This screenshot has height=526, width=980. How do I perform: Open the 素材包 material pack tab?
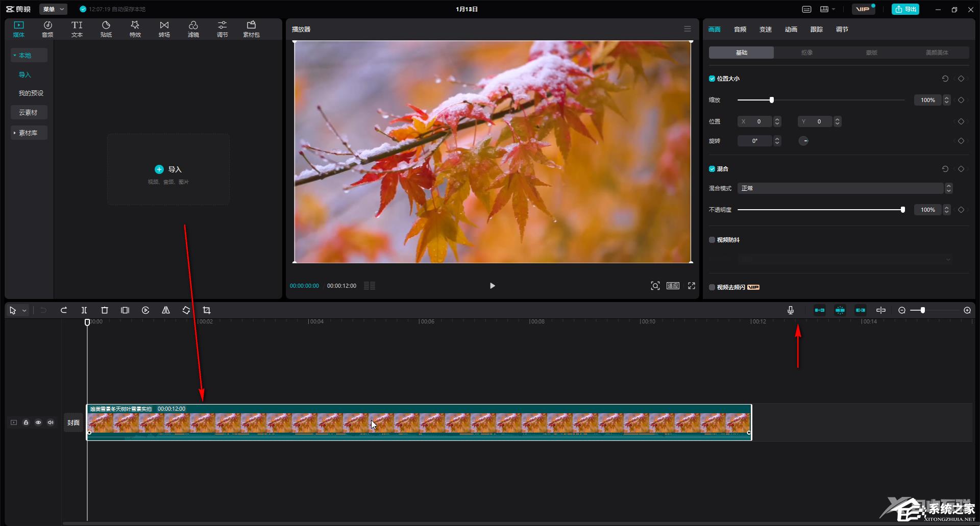[251, 29]
